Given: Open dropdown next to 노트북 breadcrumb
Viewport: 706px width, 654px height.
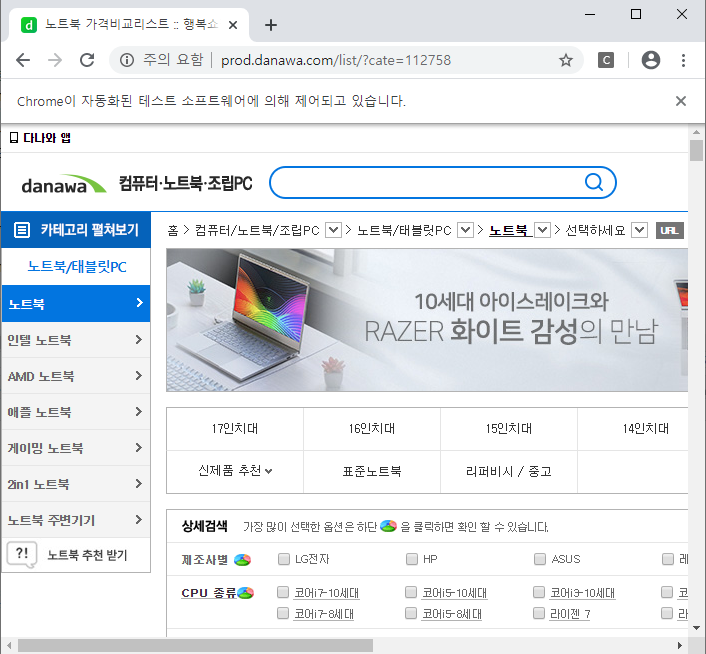Looking at the screenshot, I should [x=542, y=230].
